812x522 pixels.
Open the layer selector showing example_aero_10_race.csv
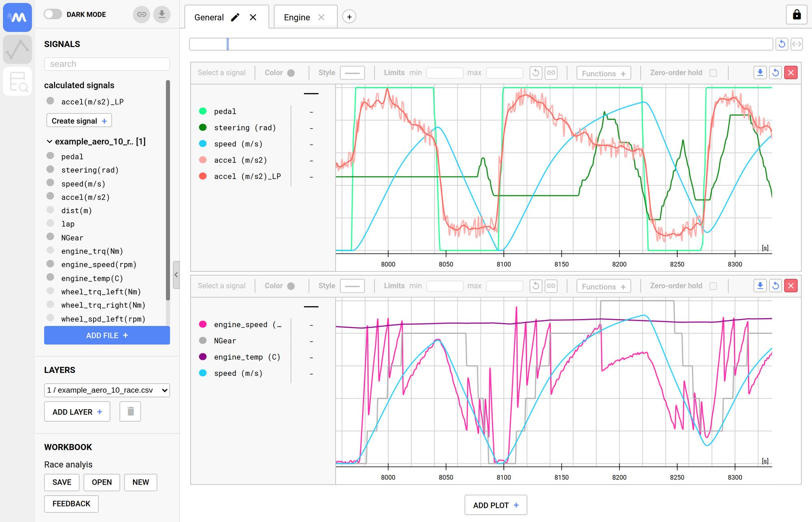106,390
